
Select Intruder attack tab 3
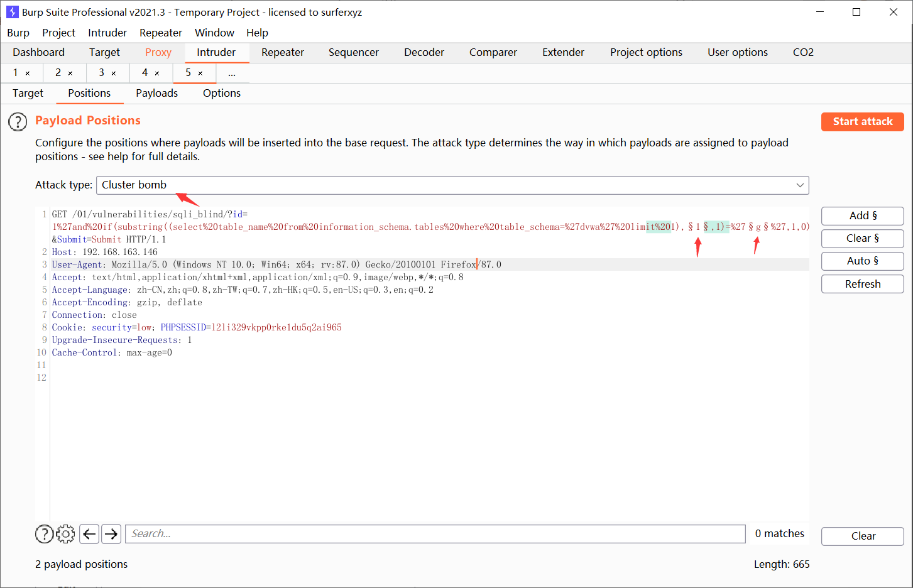coord(102,73)
